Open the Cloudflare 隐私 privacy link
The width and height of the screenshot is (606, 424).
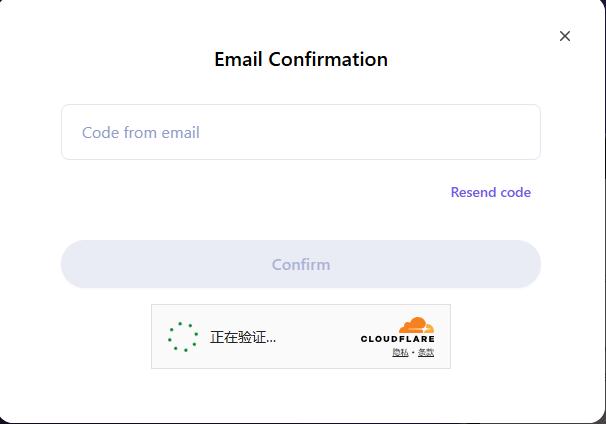pyautogui.click(x=400, y=353)
